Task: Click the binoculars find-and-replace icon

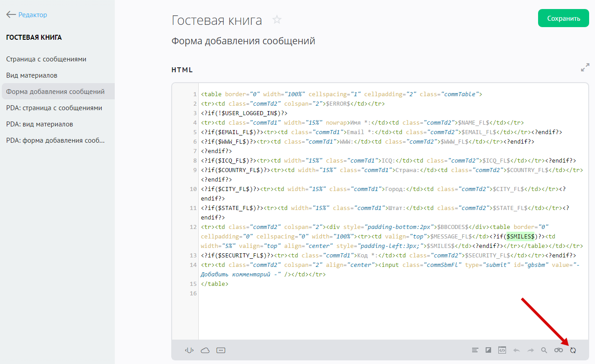Action: 559,350
